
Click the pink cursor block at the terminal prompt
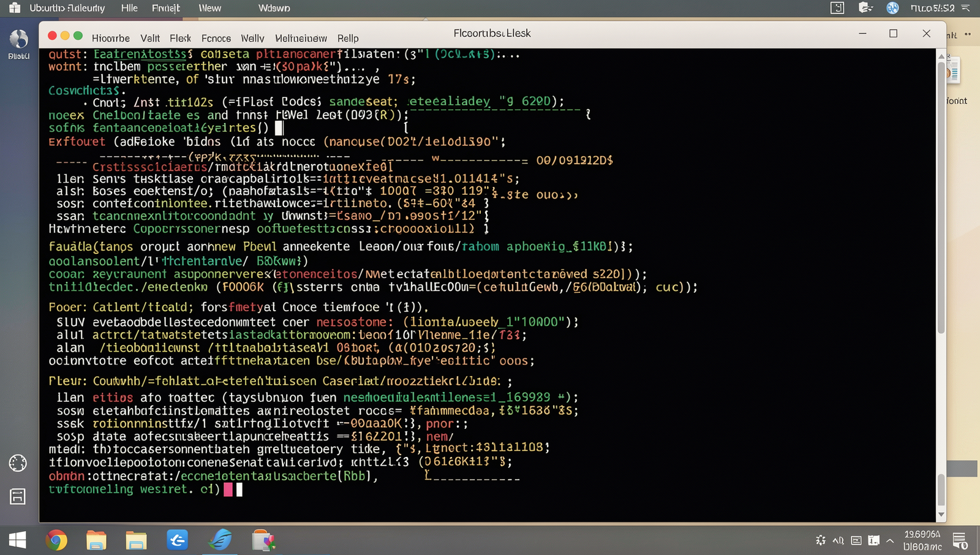pos(228,489)
